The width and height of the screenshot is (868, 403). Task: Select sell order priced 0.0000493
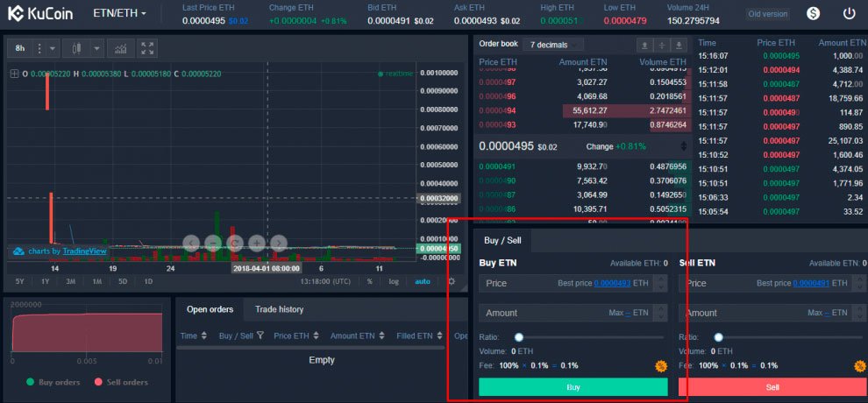click(x=583, y=125)
